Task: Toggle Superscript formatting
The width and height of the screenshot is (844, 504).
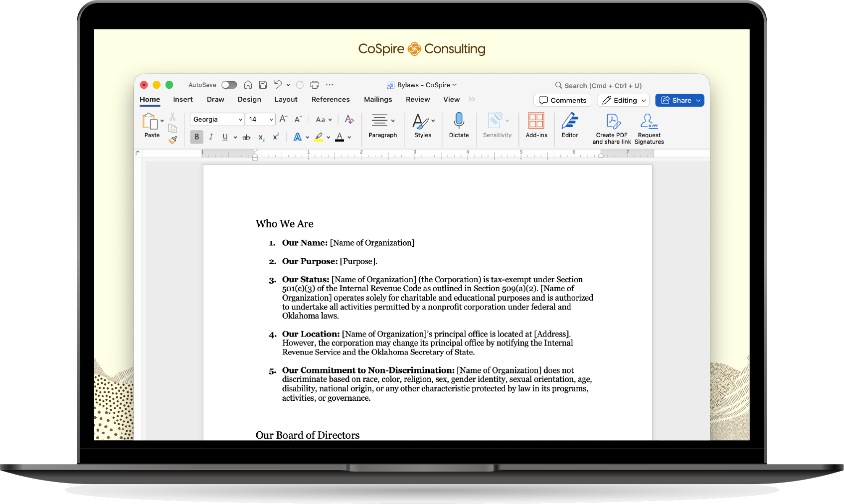Action: (x=276, y=137)
